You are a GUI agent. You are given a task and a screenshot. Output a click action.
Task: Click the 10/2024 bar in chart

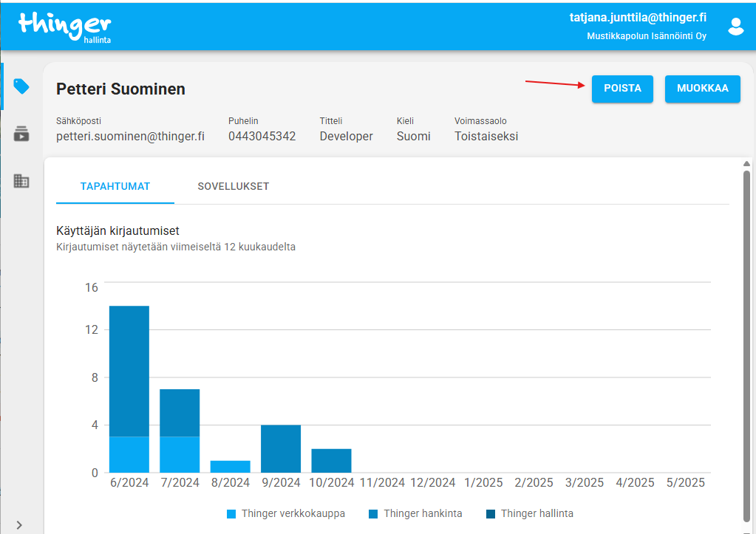pyautogui.click(x=331, y=461)
